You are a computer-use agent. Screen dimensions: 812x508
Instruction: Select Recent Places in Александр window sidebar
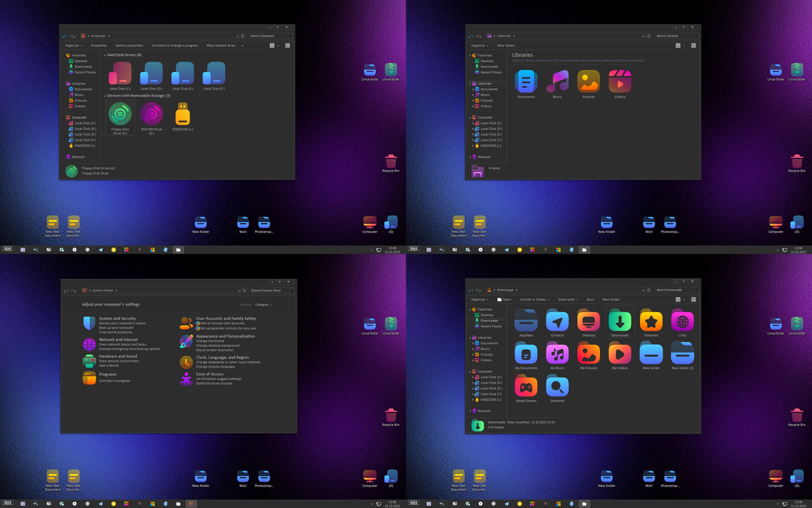491,326
